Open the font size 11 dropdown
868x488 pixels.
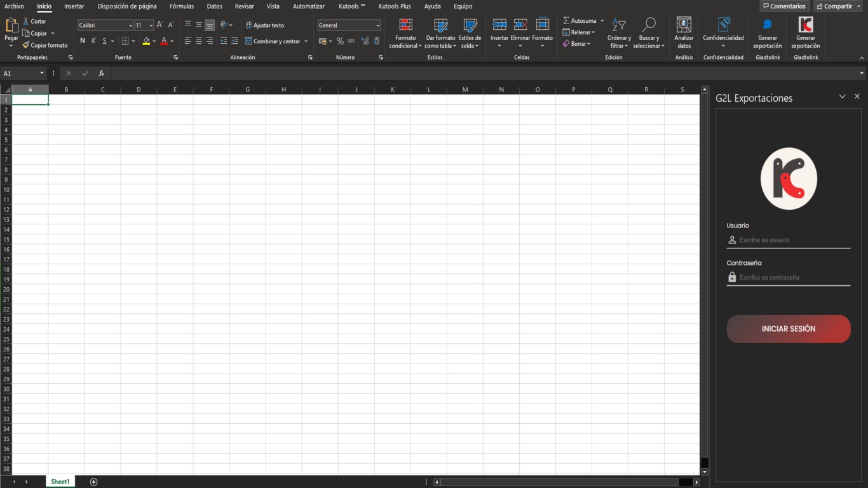pos(151,25)
